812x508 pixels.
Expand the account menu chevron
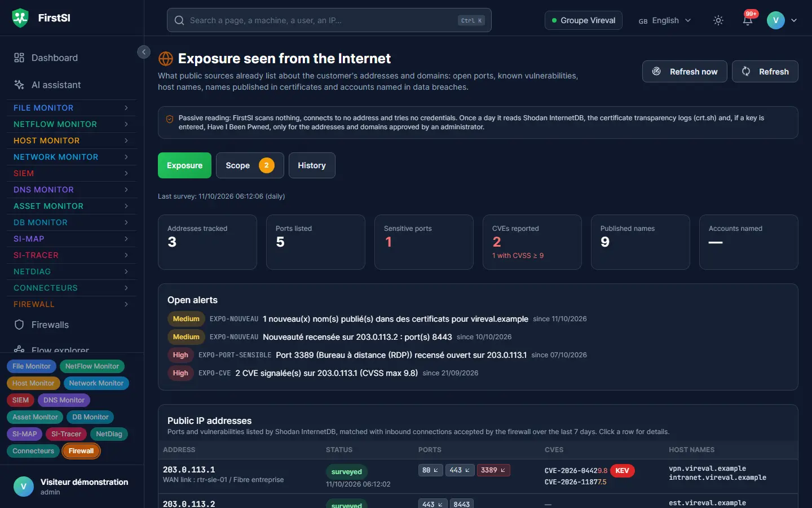[794, 20]
